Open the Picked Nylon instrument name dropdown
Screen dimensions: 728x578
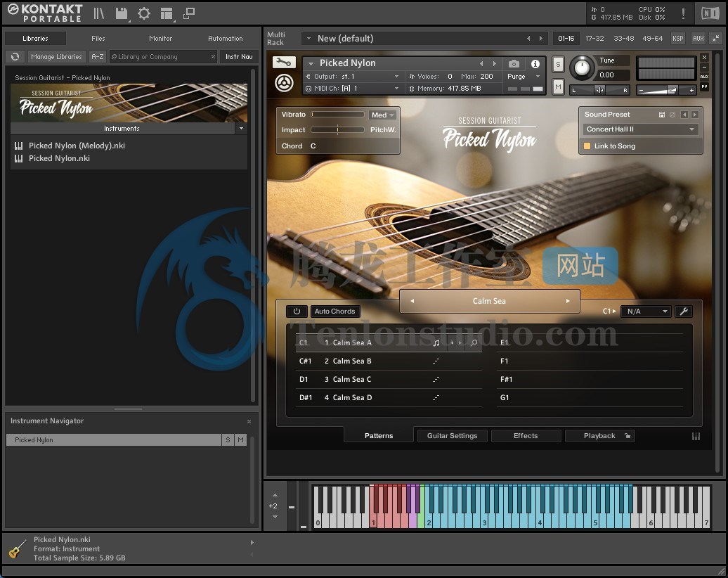[311, 64]
